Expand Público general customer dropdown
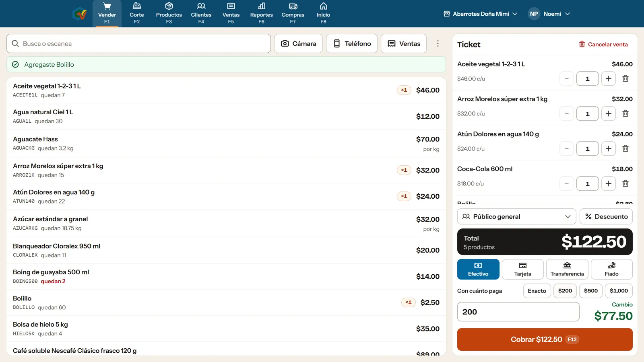 pyautogui.click(x=517, y=216)
